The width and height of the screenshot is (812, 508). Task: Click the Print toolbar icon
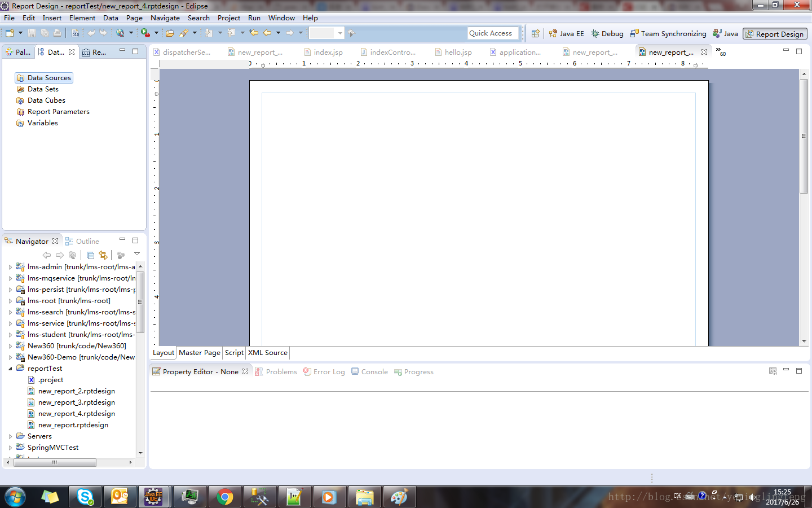pyautogui.click(x=57, y=33)
